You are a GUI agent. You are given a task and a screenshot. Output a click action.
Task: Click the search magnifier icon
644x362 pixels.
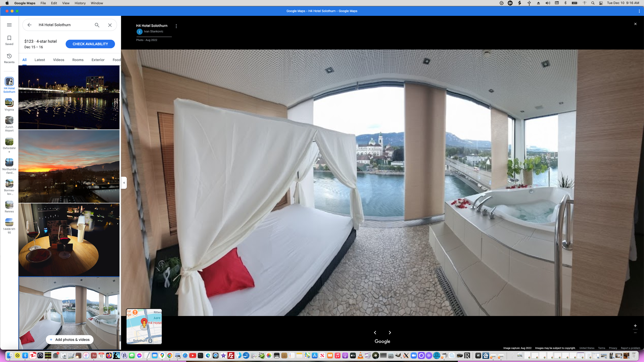[x=97, y=25]
